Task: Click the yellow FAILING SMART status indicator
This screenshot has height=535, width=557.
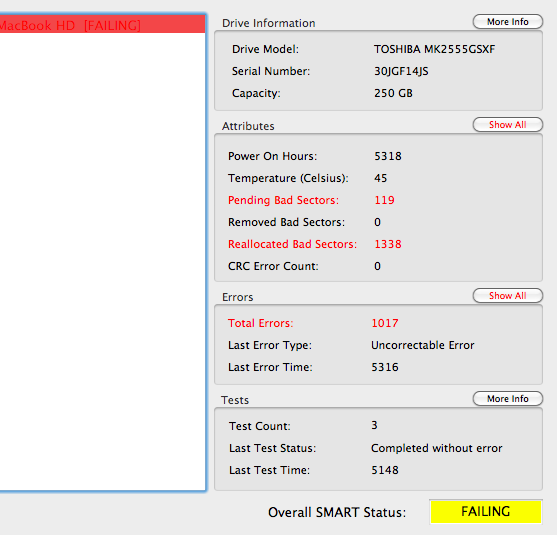Action: (486, 512)
